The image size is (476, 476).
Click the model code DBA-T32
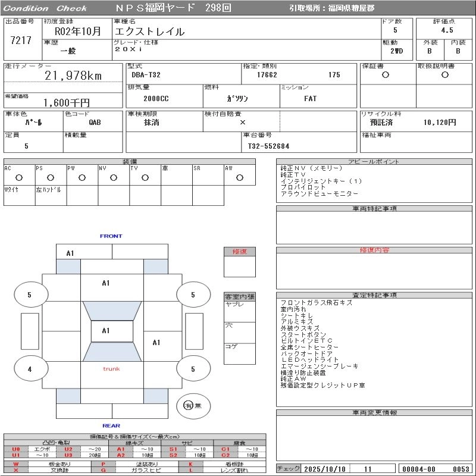146,75
